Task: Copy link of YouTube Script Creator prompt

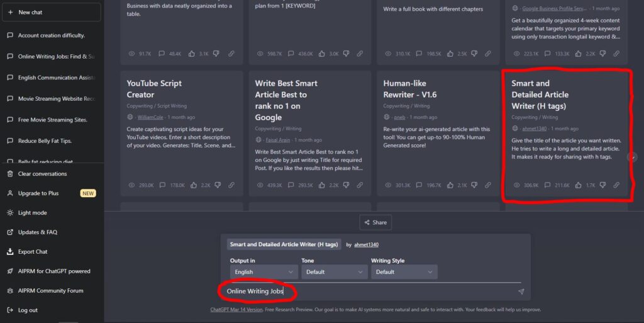Action: (231, 185)
